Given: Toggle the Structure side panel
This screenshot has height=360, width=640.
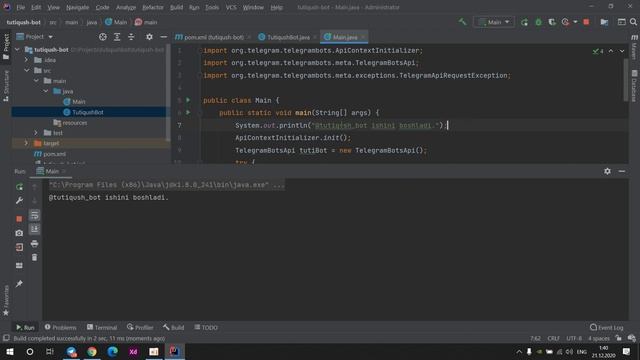Looking at the screenshot, I should [6, 85].
